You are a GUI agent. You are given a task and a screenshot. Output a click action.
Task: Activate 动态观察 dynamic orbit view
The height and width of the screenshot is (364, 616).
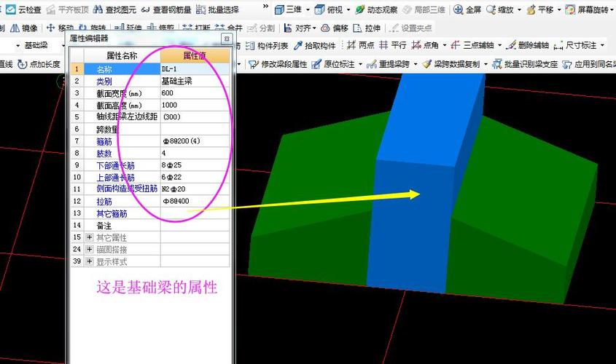pyautogui.click(x=376, y=9)
